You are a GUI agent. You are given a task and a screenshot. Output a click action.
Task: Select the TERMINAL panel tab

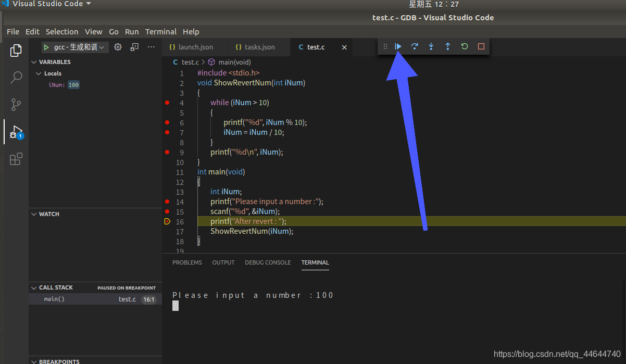(x=315, y=262)
